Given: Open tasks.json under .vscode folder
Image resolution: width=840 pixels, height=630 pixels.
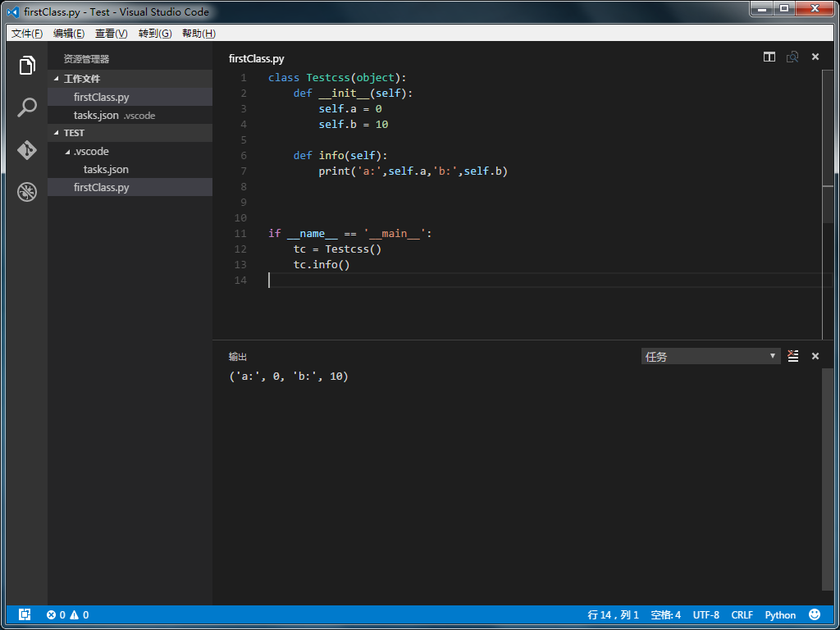Looking at the screenshot, I should point(130,169).
